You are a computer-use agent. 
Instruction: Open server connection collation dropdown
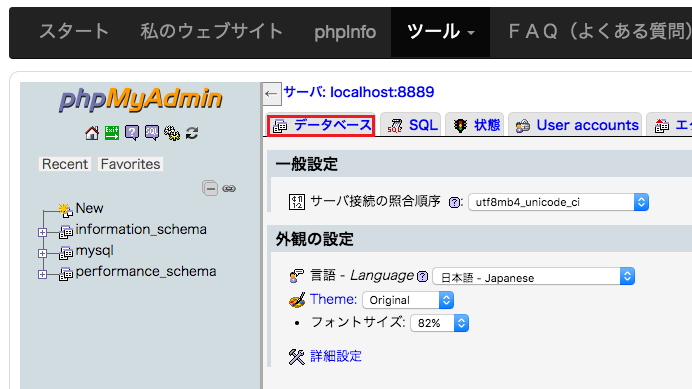pyautogui.click(x=558, y=202)
